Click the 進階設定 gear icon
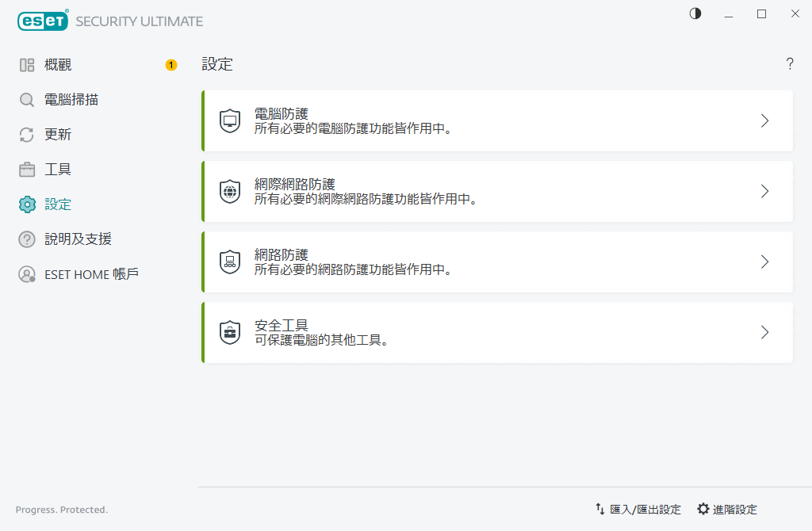This screenshot has height=531, width=812. click(x=703, y=510)
